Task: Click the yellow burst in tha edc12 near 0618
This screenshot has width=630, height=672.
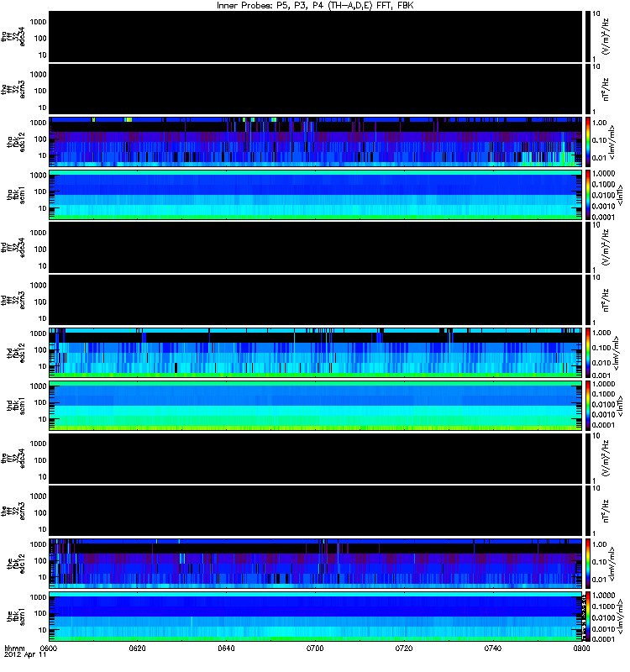Action: point(128,119)
